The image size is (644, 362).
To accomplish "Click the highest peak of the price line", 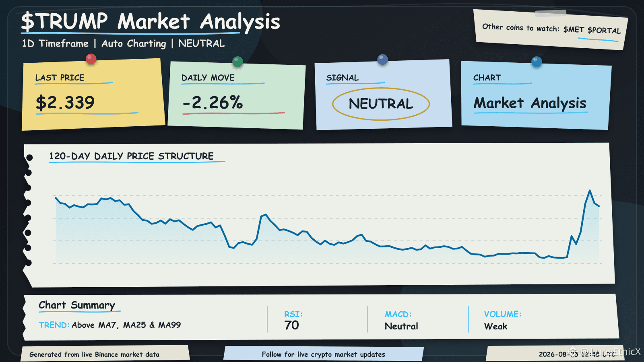I will click(x=590, y=191).
